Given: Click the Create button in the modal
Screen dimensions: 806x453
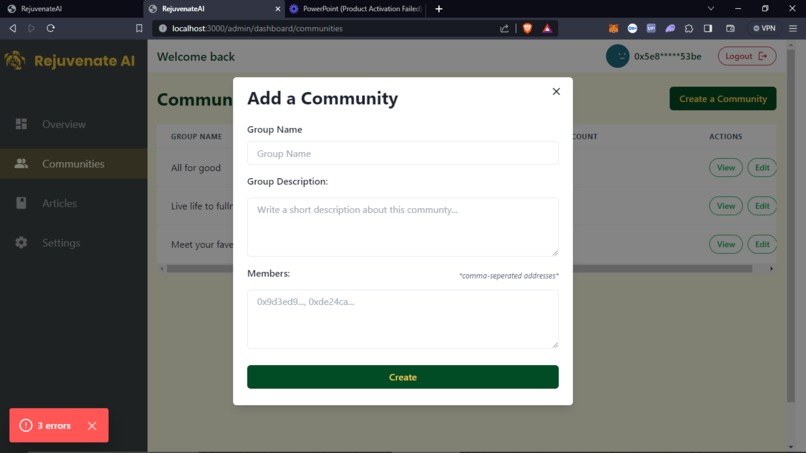Looking at the screenshot, I should pyautogui.click(x=402, y=377).
